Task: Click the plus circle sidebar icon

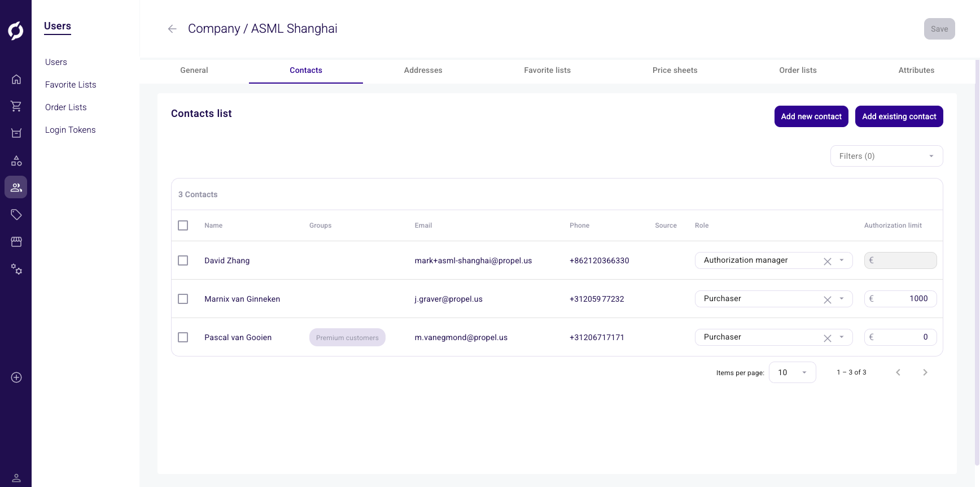Action: [x=16, y=377]
